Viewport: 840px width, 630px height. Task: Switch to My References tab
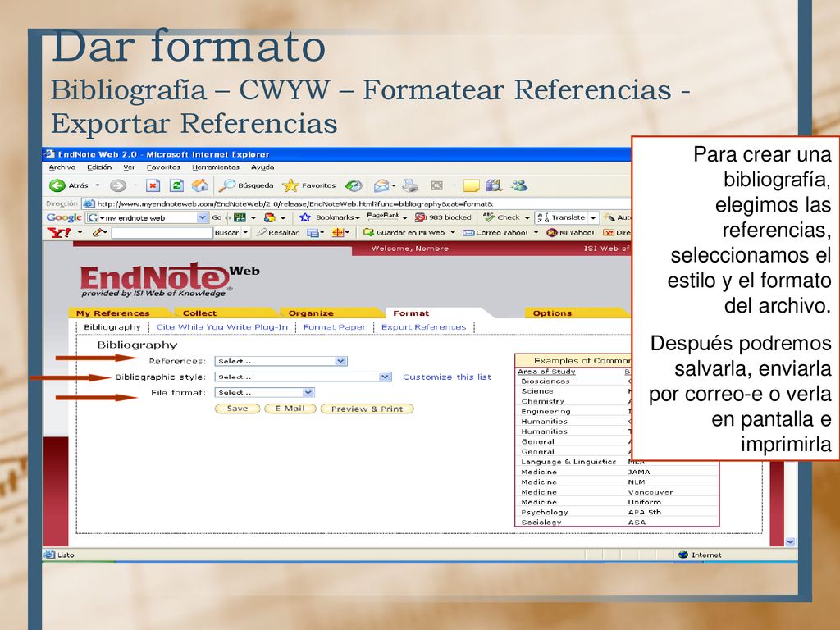(113, 313)
